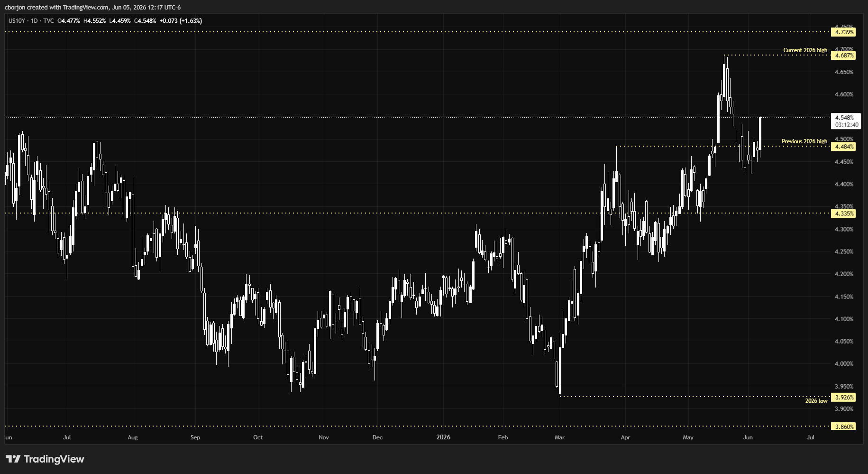Select the 1D interval label

(34, 21)
